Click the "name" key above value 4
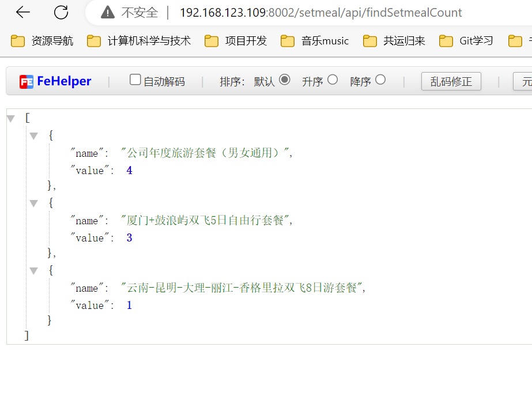 [86, 153]
